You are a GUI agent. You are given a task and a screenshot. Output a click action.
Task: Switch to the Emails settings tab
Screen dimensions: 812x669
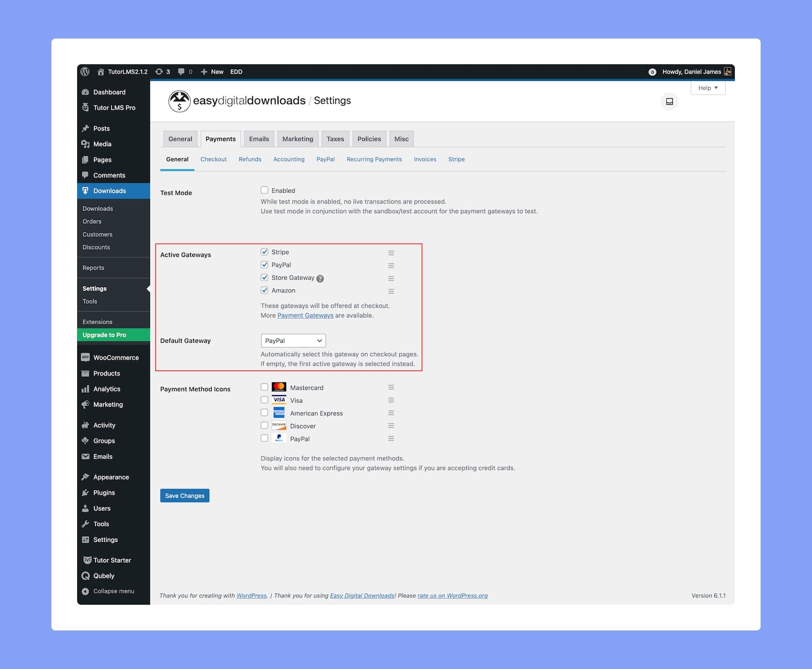259,139
